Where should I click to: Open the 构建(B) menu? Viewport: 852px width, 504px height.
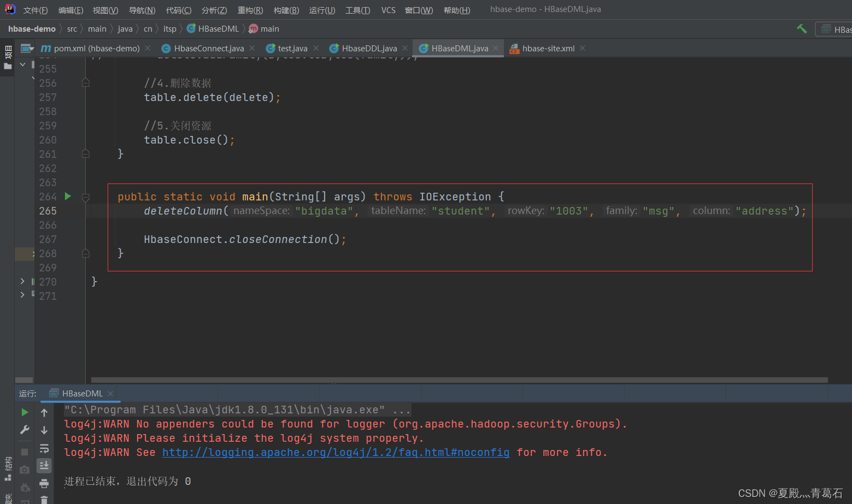coord(286,10)
